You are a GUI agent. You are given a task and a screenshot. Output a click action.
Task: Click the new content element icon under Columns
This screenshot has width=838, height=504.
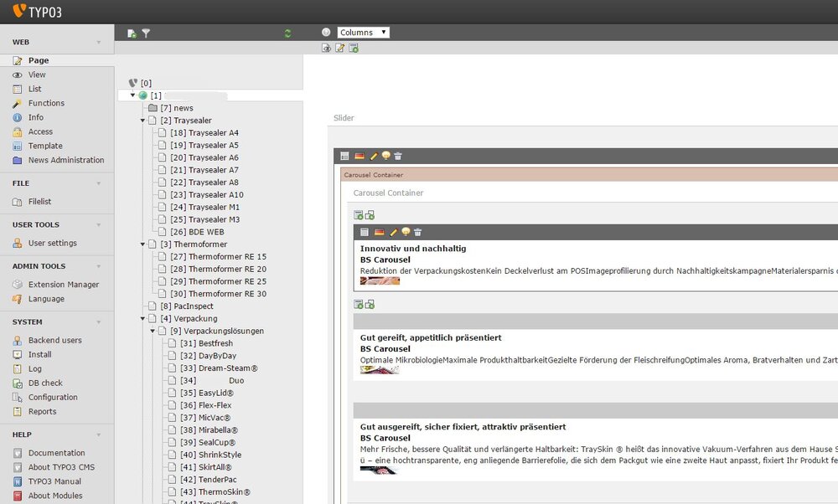(354, 48)
